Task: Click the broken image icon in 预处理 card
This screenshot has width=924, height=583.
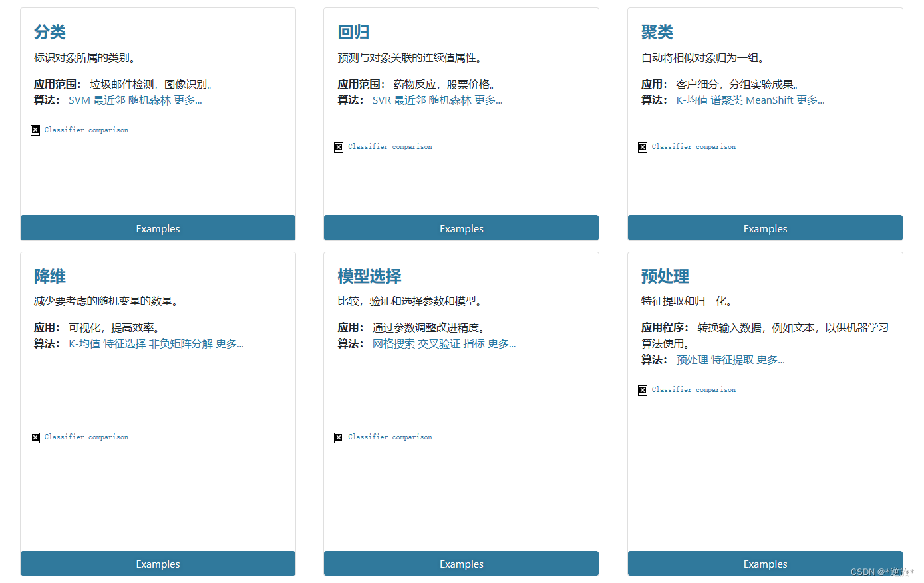Action: [x=643, y=390]
